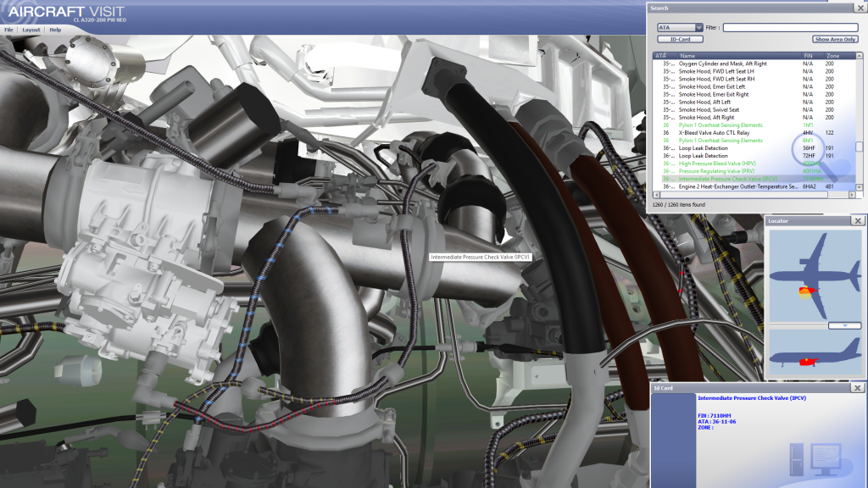
Task: Close the Search panel
Action: tap(861, 8)
